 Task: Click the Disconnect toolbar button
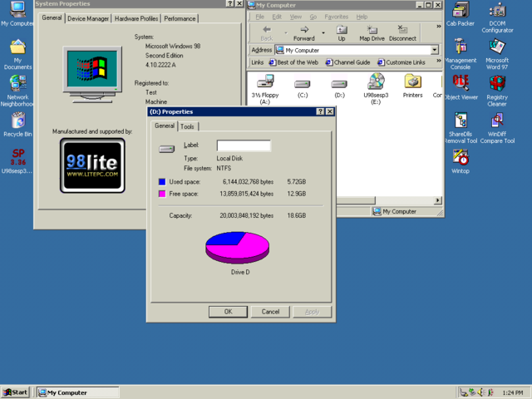(402, 33)
